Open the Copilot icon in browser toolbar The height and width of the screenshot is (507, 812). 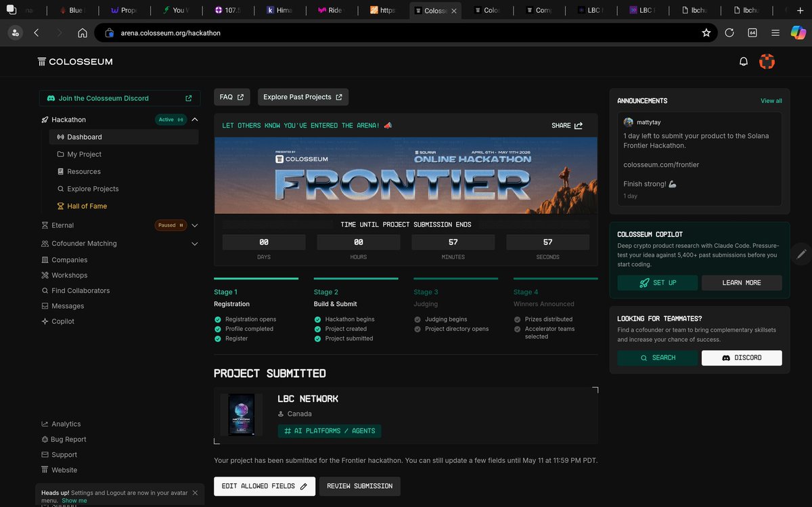[x=798, y=32]
